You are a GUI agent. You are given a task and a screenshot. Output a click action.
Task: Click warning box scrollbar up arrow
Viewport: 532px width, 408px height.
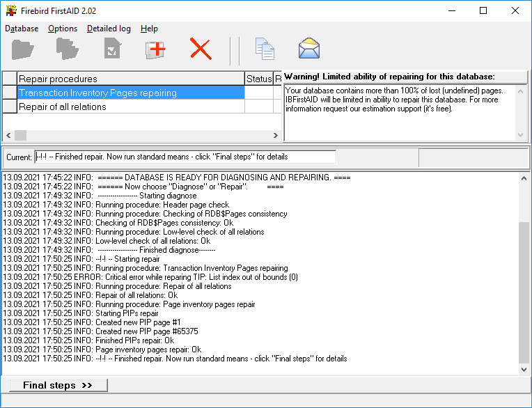pyautogui.click(x=520, y=91)
